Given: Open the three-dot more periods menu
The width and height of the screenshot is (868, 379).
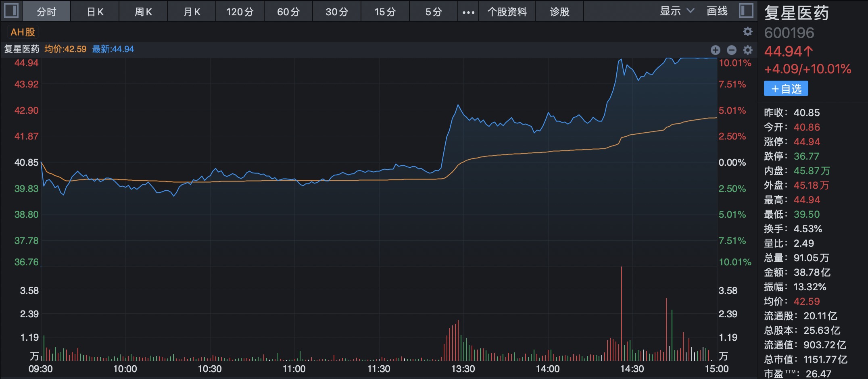Looking at the screenshot, I should pos(468,11).
